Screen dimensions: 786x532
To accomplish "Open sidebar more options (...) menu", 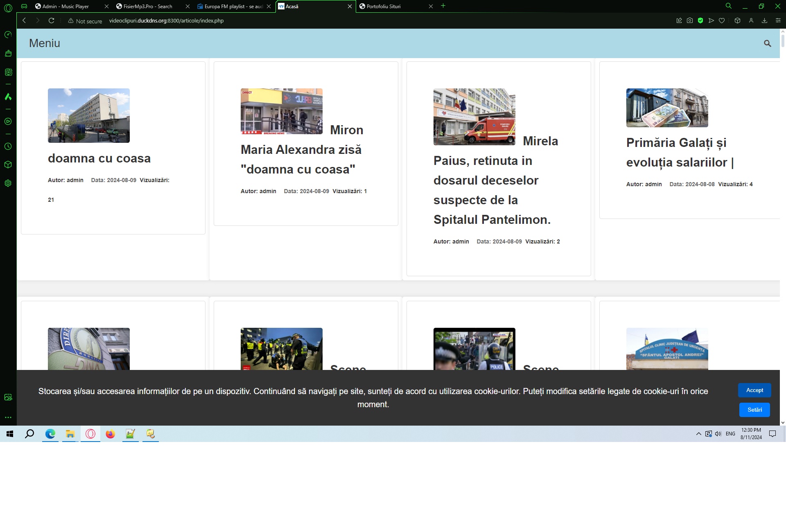I will pos(8,417).
